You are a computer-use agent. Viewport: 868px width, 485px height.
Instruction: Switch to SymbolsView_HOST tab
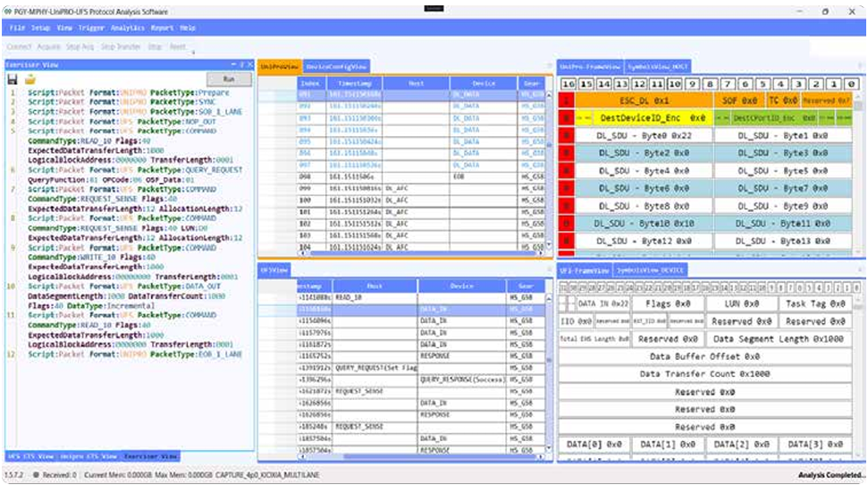657,66
